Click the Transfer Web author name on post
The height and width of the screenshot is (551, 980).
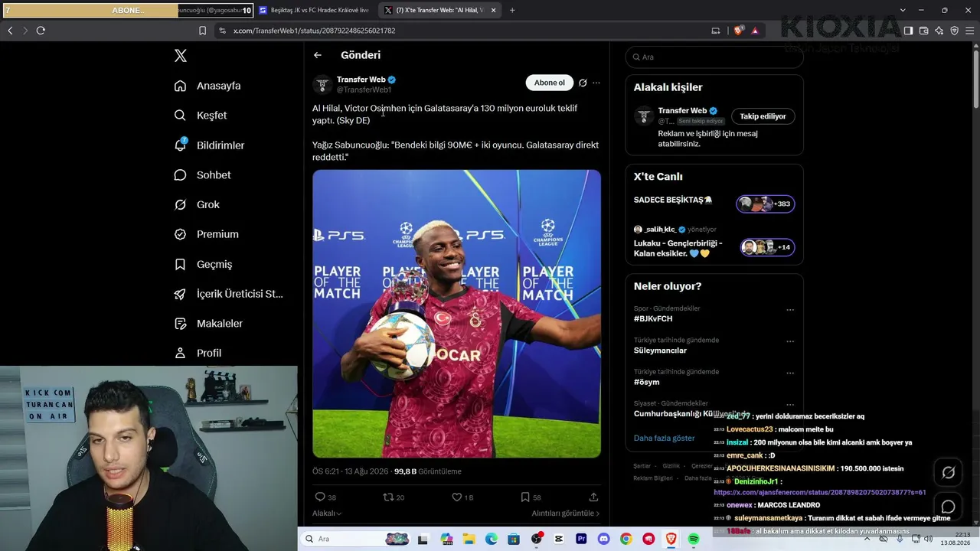point(361,80)
